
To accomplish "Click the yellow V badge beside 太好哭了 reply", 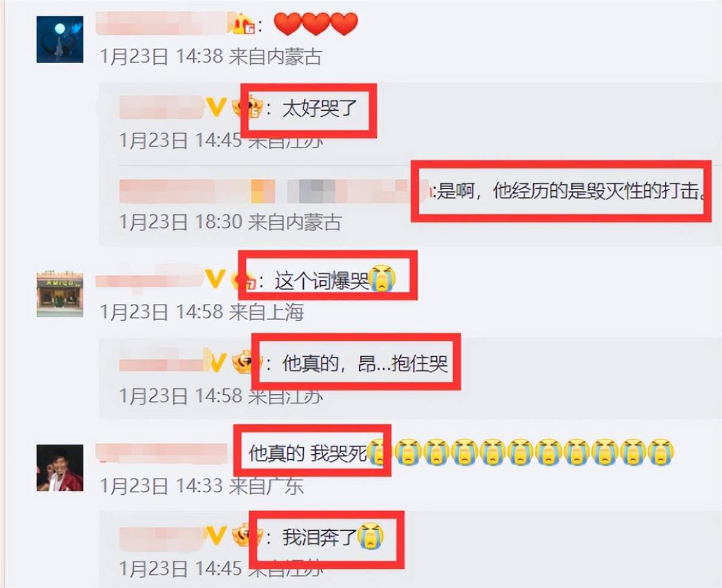I will (216, 108).
